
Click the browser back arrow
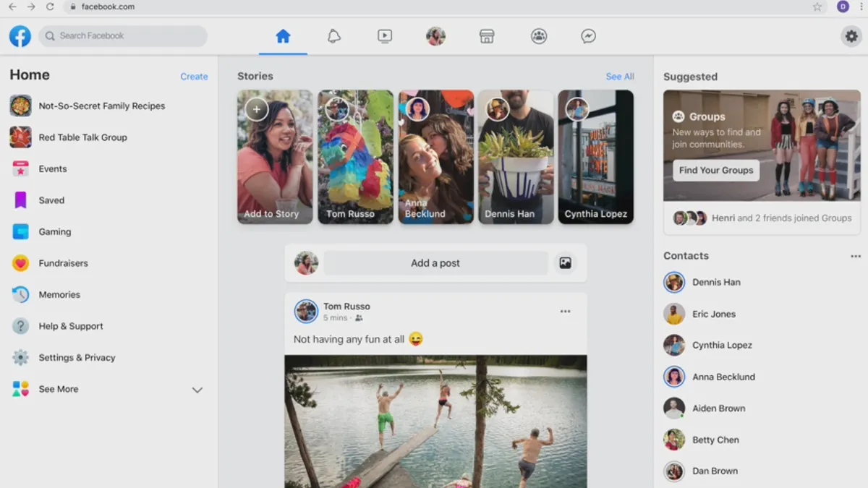tap(12, 7)
